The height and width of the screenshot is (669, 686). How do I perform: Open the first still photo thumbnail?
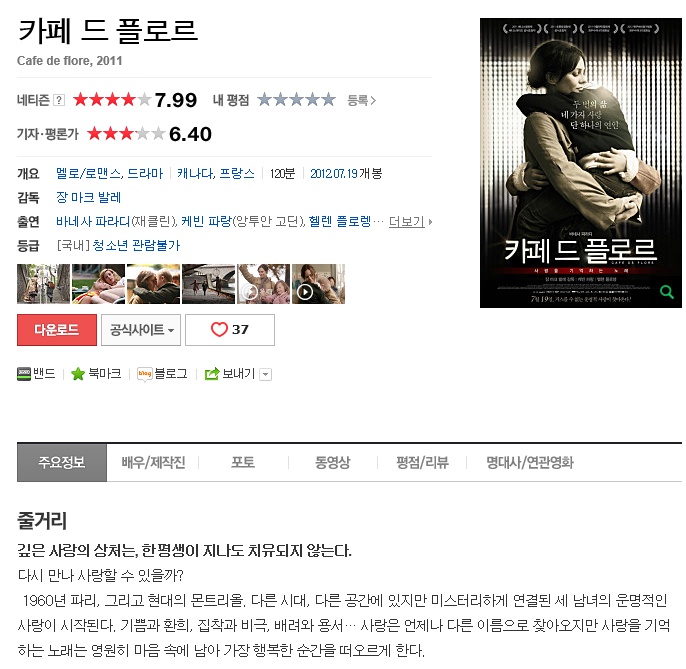click(43, 284)
